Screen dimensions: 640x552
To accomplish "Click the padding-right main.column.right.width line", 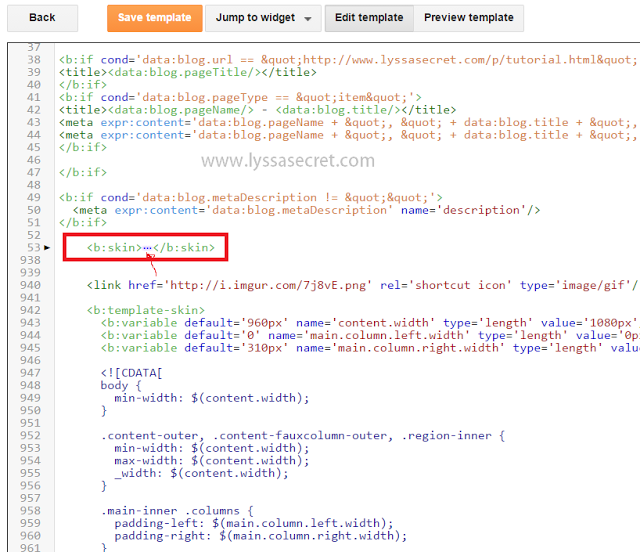I will pyautogui.click(x=261, y=536).
